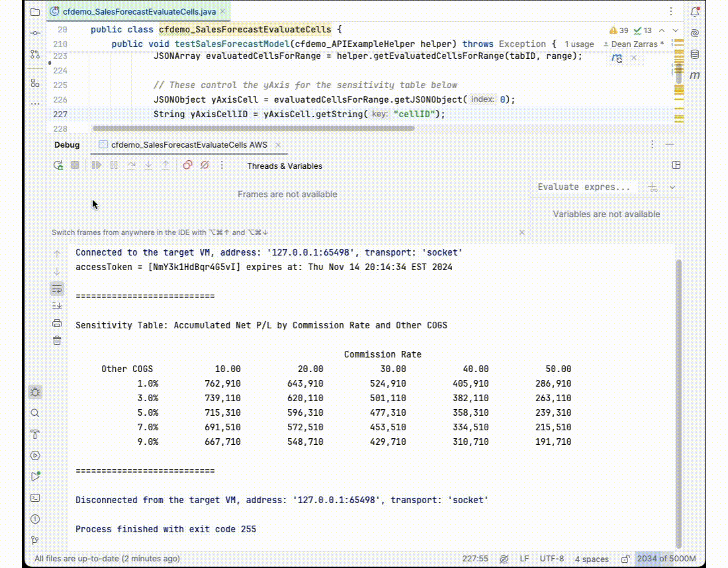Screen dimensions: 728x568
Task: Clear all console output trash icon
Action: (57, 340)
